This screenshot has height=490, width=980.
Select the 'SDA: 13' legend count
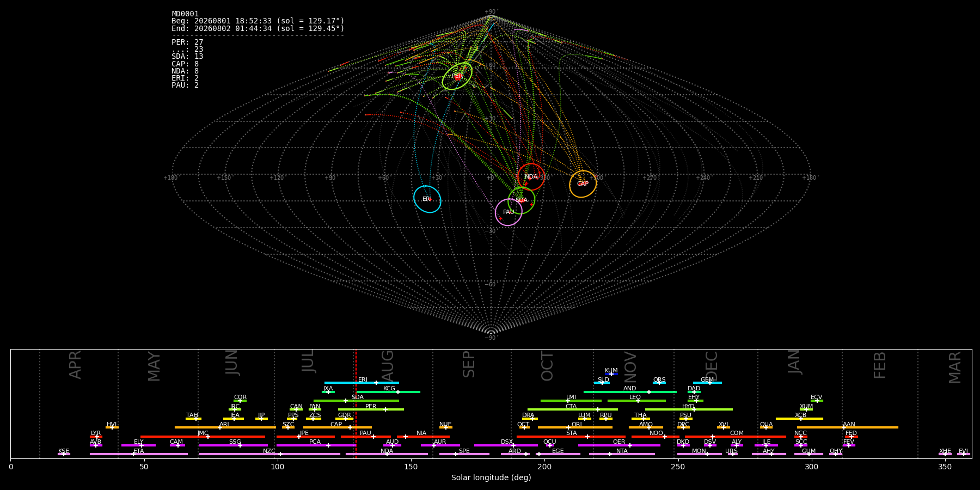pyautogui.click(x=187, y=57)
